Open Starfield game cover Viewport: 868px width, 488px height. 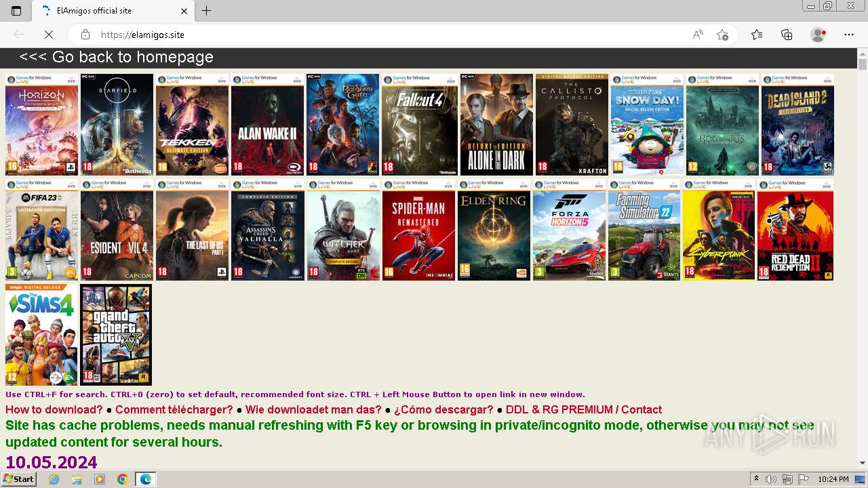pyautogui.click(x=117, y=125)
